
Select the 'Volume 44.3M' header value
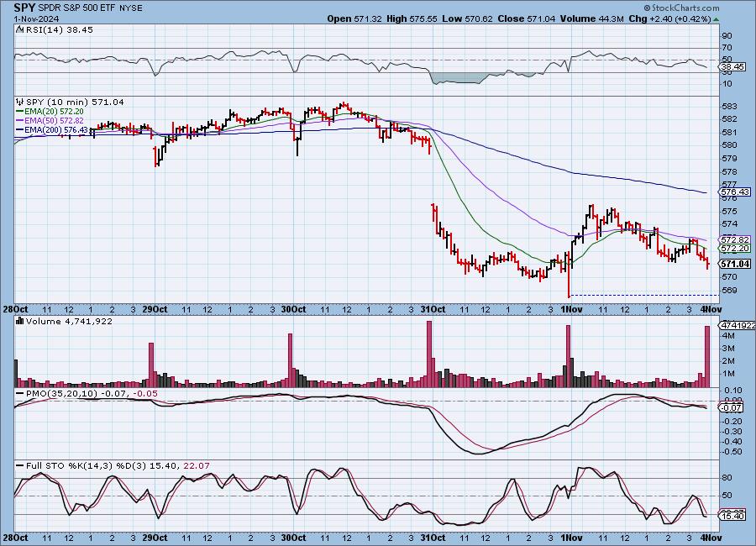(591, 18)
